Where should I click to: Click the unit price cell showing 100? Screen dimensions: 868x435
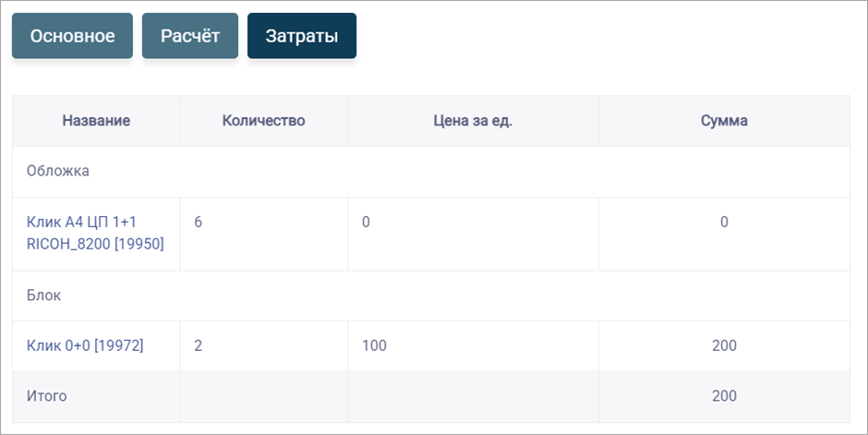pyautogui.click(x=473, y=346)
